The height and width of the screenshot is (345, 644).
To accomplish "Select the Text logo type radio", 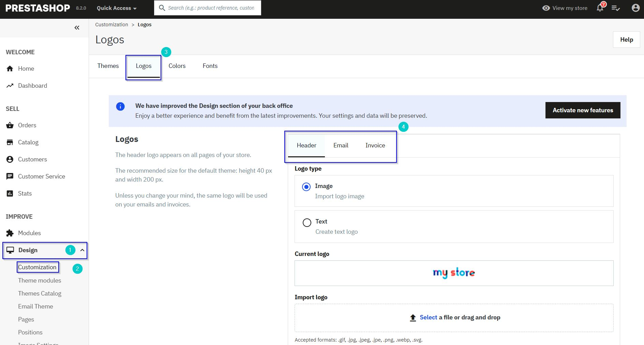I will 307,222.
